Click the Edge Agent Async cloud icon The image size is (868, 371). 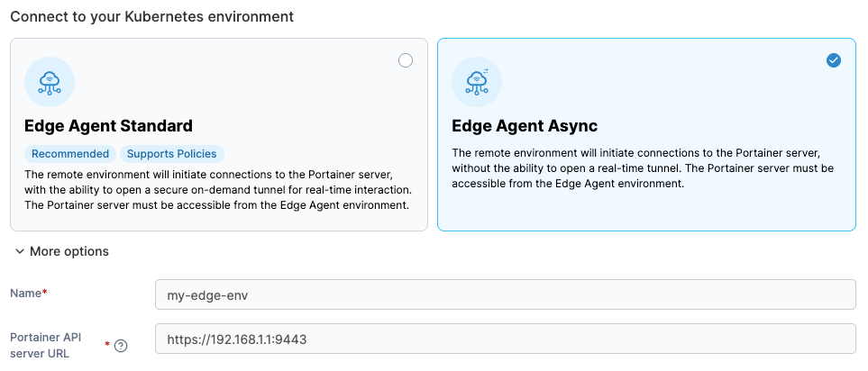(x=477, y=82)
